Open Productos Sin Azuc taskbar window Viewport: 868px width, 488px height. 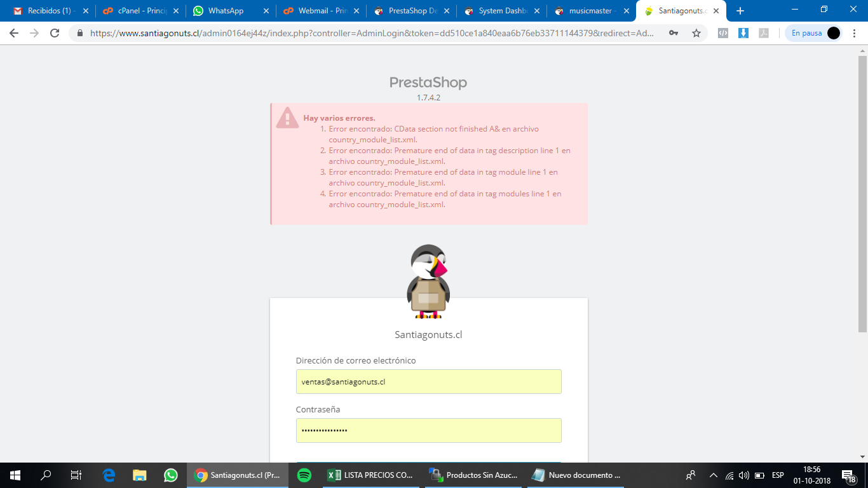click(473, 475)
